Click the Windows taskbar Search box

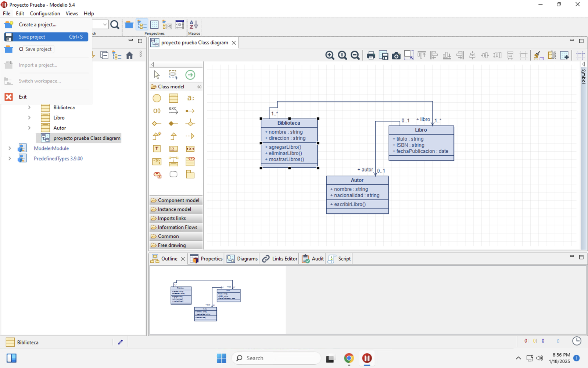click(x=276, y=358)
